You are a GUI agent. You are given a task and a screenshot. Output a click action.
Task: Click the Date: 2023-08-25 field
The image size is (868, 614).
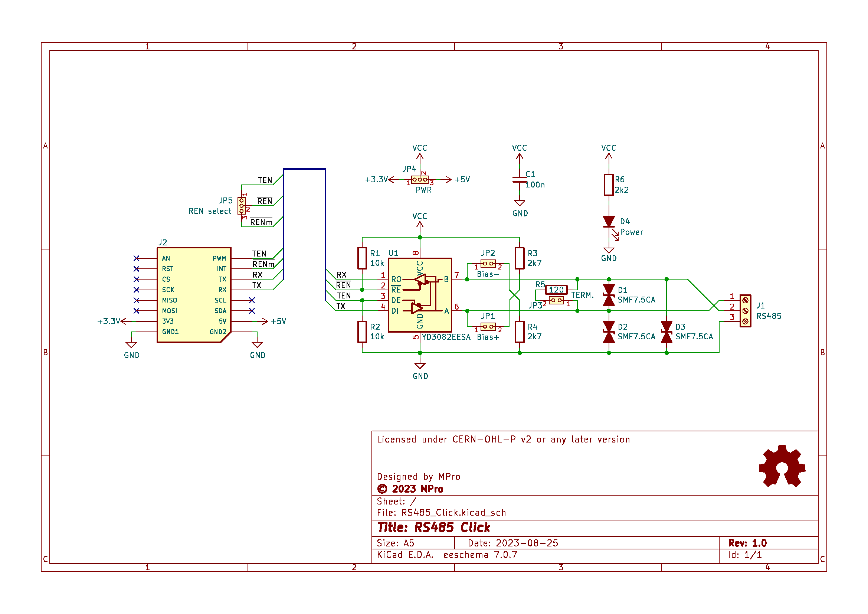[x=513, y=543]
